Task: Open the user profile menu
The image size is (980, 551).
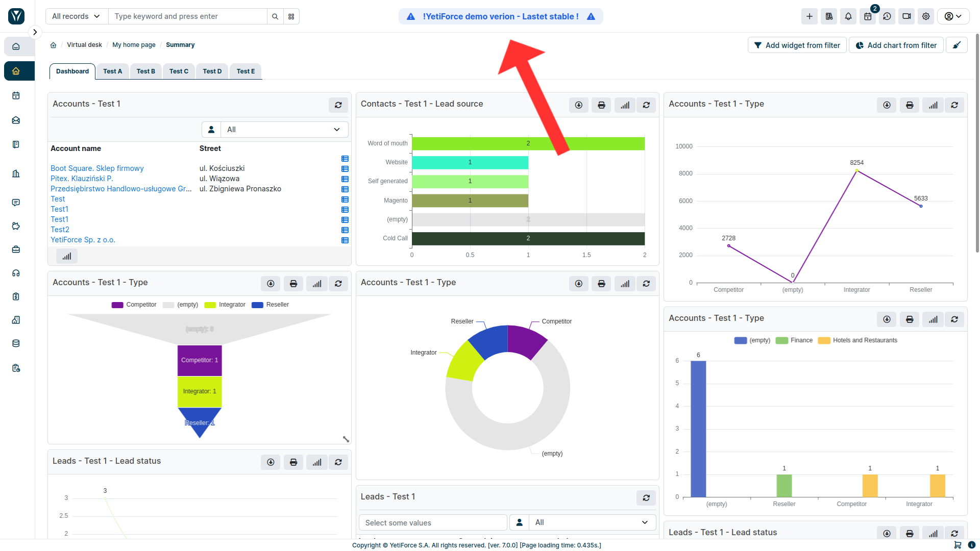Action: coord(953,16)
